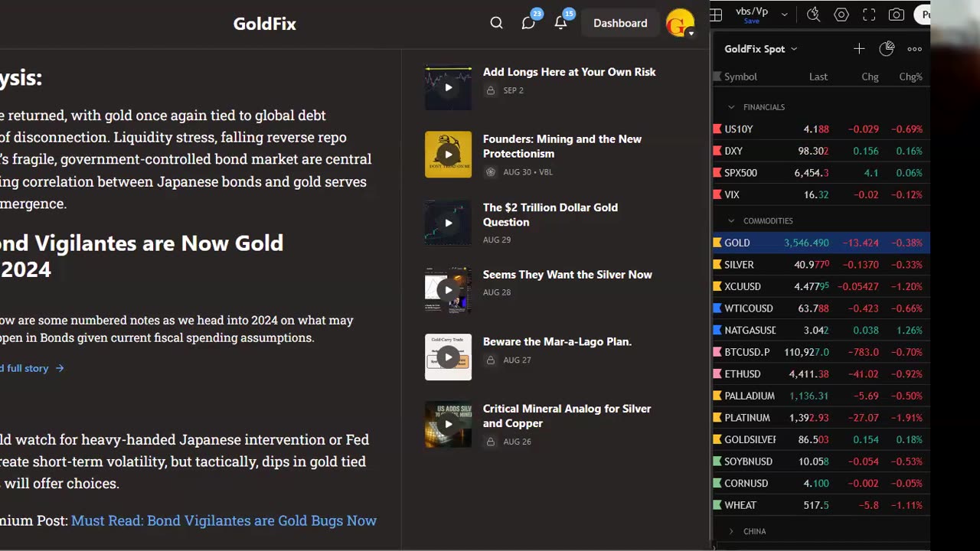Click the Bond Vigilantes are Now Gold headline

coord(142,256)
